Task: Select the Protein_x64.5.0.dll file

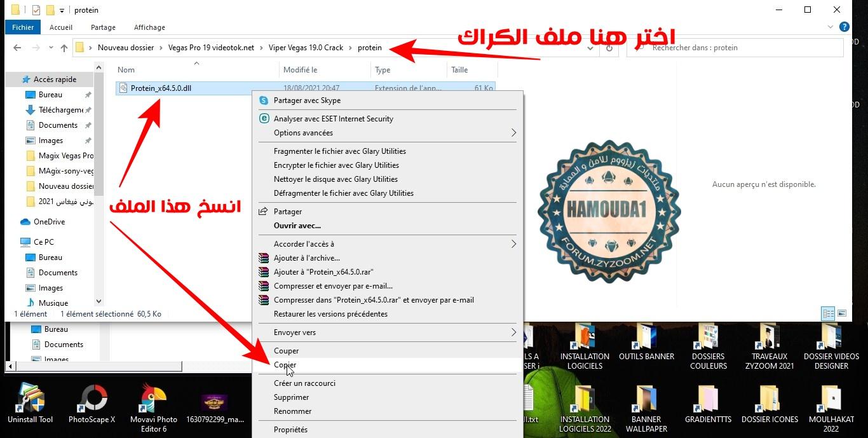Action: tap(161, 88)
